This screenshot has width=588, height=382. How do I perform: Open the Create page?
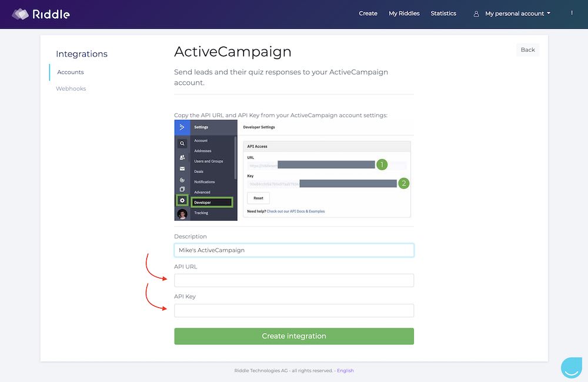pos(368,13)
